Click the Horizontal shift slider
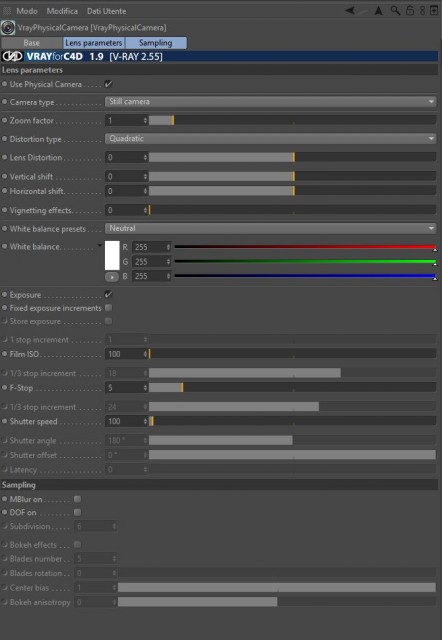Image resolution: width=442 pixels, height=640 pixels. click(x=292, y=191)
